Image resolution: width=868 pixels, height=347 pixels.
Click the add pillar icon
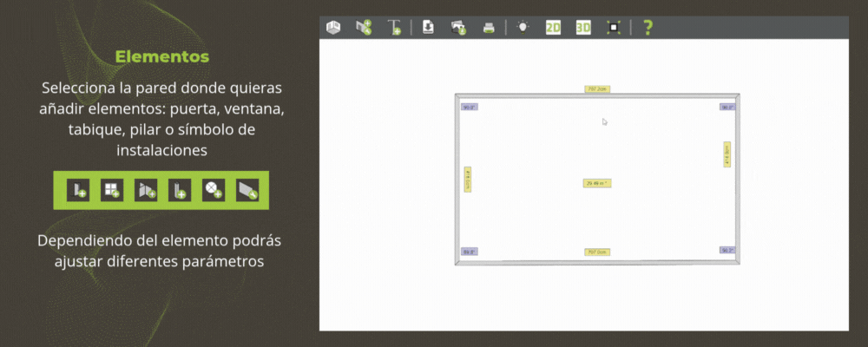[x=179, y=190]
